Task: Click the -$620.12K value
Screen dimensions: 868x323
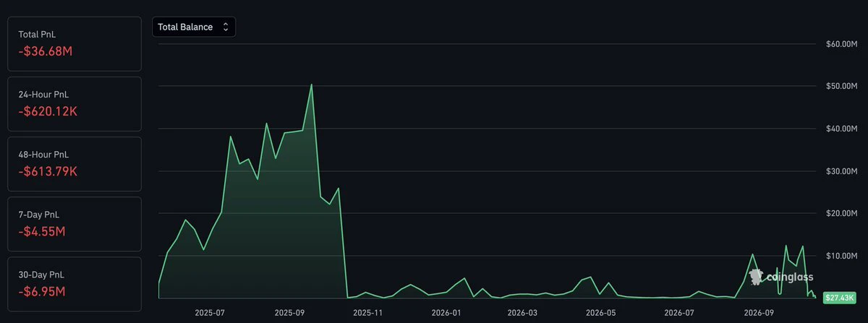Action: pos(48,111)
